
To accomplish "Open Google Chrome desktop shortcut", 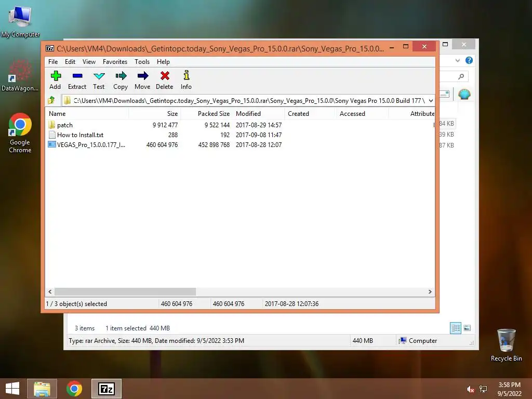I will point(20,133).
